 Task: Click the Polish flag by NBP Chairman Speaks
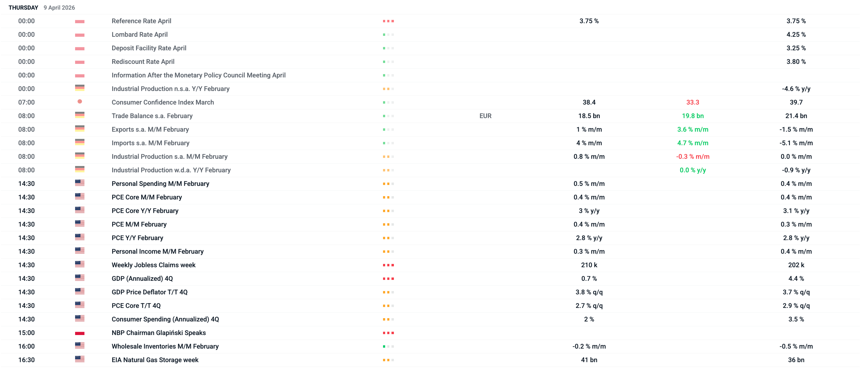tap(80, 333)
